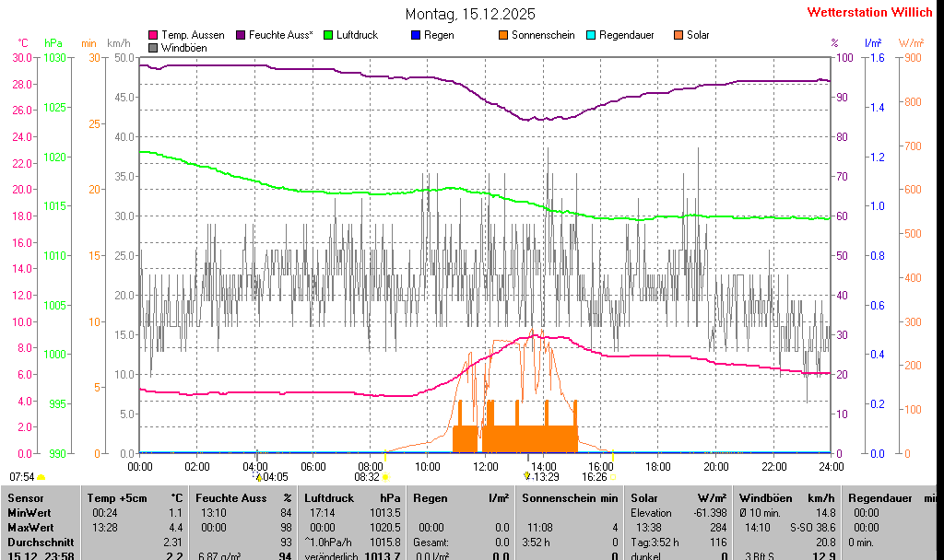Click the pink Temp. Aussen legend swatch

coord(153,35)
